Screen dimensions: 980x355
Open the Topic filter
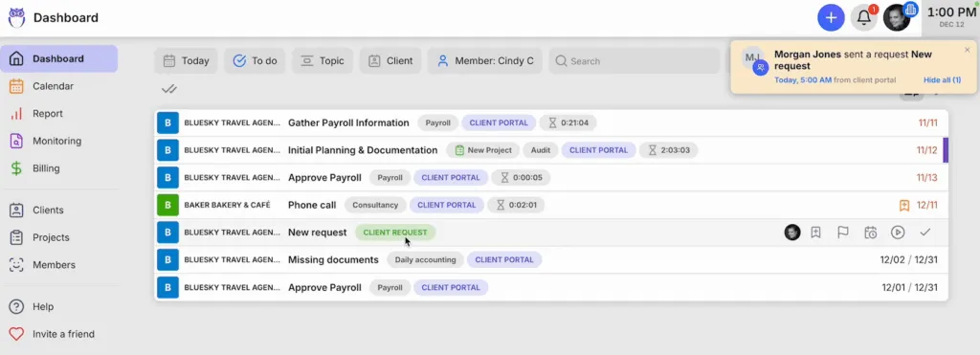point(323,61)
